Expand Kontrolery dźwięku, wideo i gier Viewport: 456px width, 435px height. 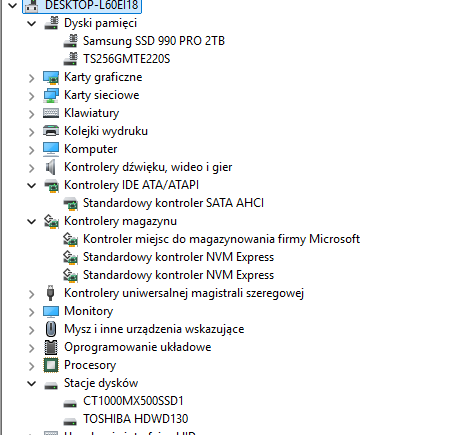(x=31, y=168)
